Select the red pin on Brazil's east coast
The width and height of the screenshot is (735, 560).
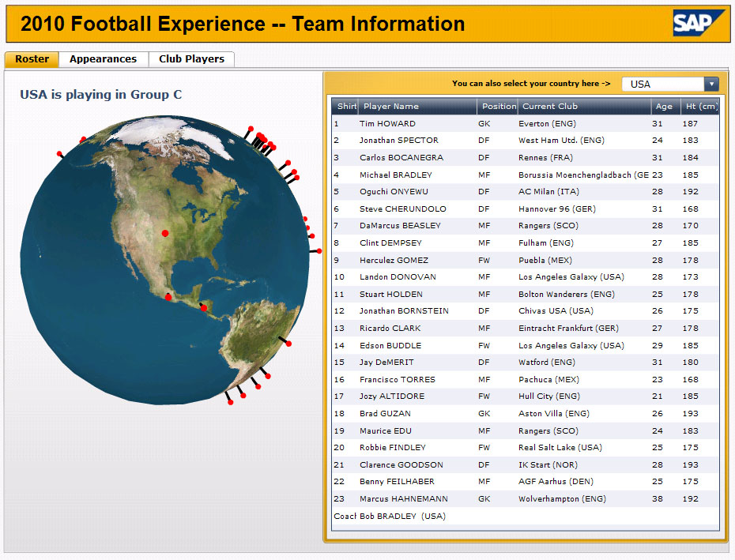pos(288,344)
